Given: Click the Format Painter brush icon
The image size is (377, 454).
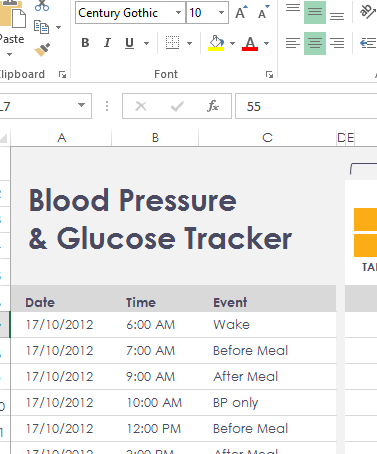Looking at the screenshot, I should (x=42, y=50).
